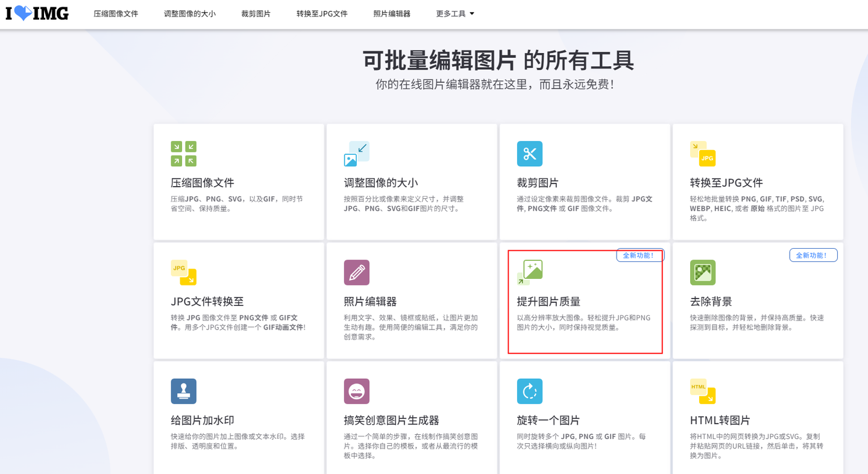The image size is (868, 474).
Task: Select the watermark stamp icon
Action: (183, 391)
